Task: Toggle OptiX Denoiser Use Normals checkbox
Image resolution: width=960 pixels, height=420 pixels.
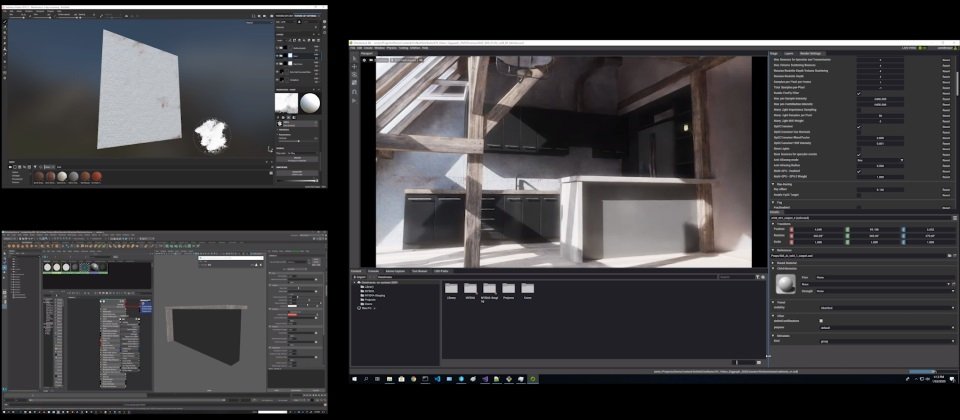Action: click(x=859, y=133)
